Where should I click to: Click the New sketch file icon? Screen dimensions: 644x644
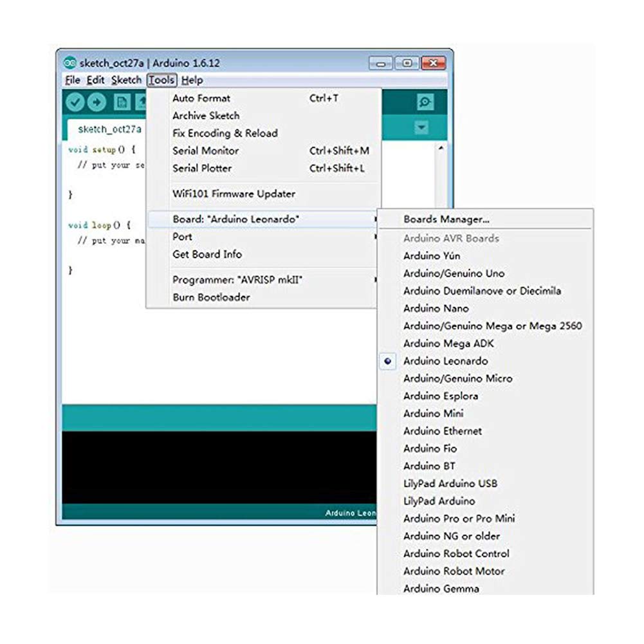coord(122,102)
